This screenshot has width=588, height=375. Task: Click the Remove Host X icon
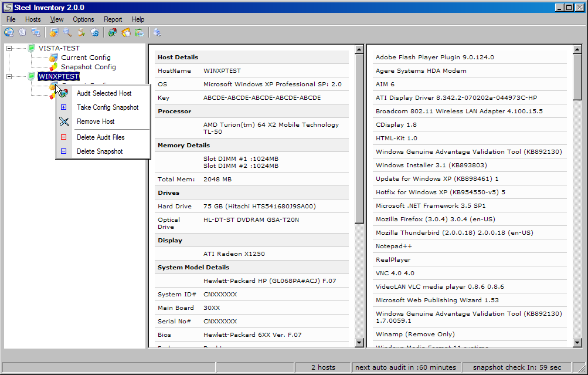click(x=64, y=121)
